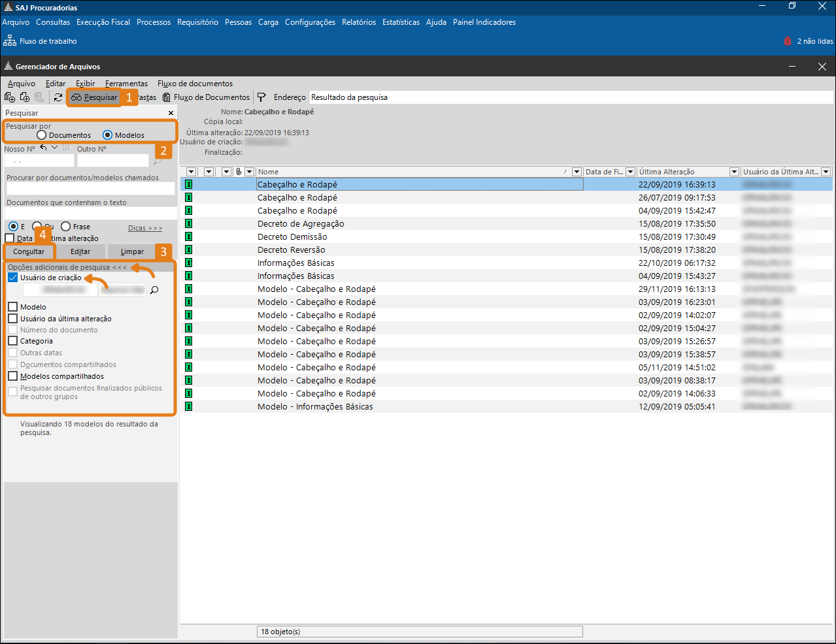Open the red notification bell
Viewport: 836px width, 644px height.
click(x=788, y=41)
